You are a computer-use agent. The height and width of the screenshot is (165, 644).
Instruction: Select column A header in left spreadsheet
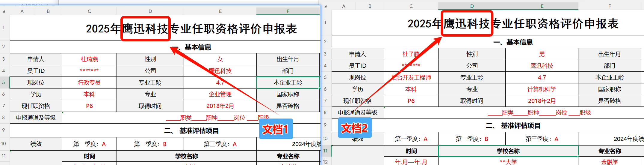[22, 11]
